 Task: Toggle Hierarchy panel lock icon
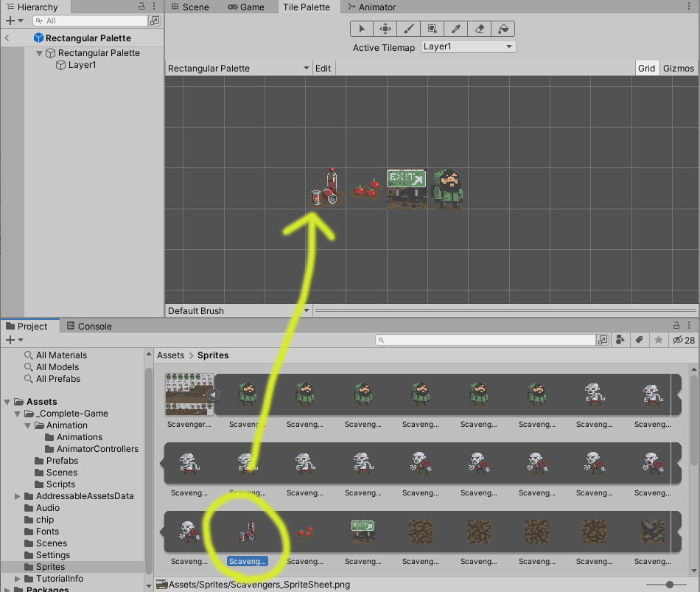click(141, 6)
